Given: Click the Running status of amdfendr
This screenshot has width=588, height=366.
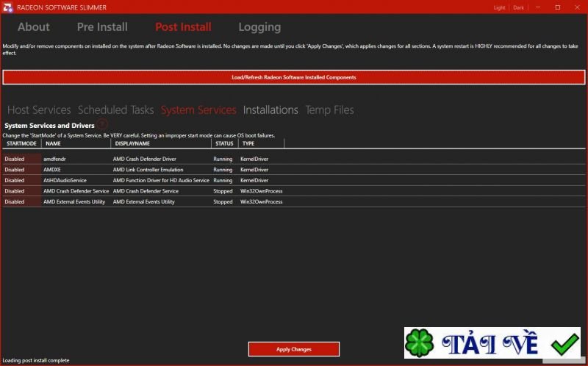Looking at the screenshot, I should click(x=223, y=159).
